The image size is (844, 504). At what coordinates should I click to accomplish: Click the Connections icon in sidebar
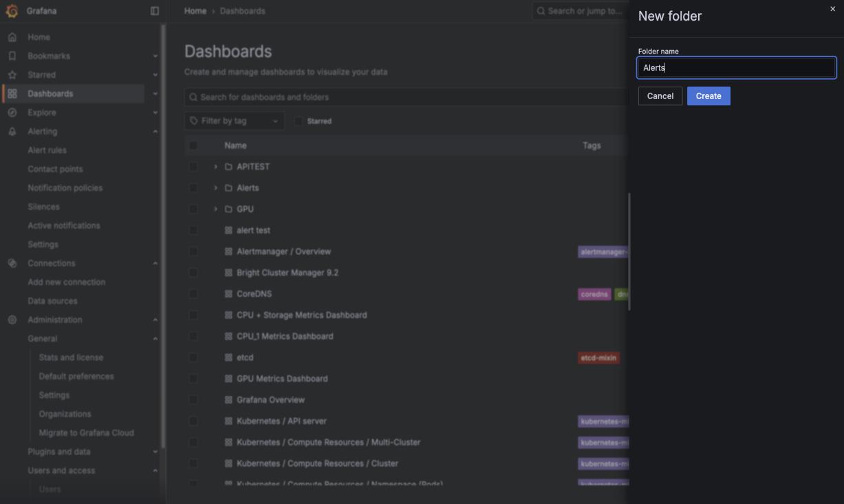coord(12,263)
